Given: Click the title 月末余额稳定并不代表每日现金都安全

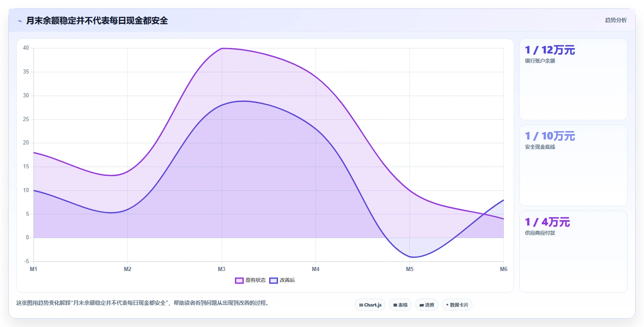Looking at the screenshot, I should 97,20.
